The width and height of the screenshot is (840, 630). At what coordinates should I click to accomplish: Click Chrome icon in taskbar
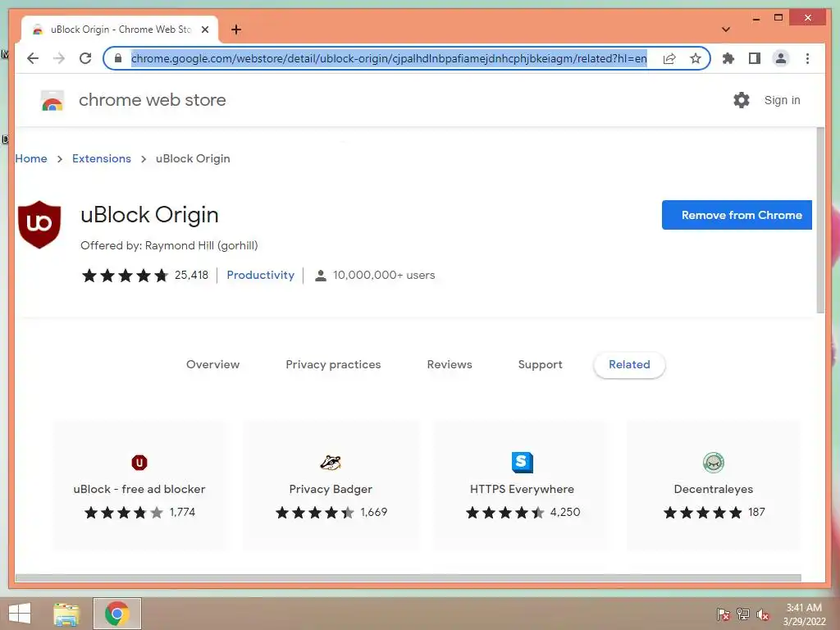(x=117, y=614)
